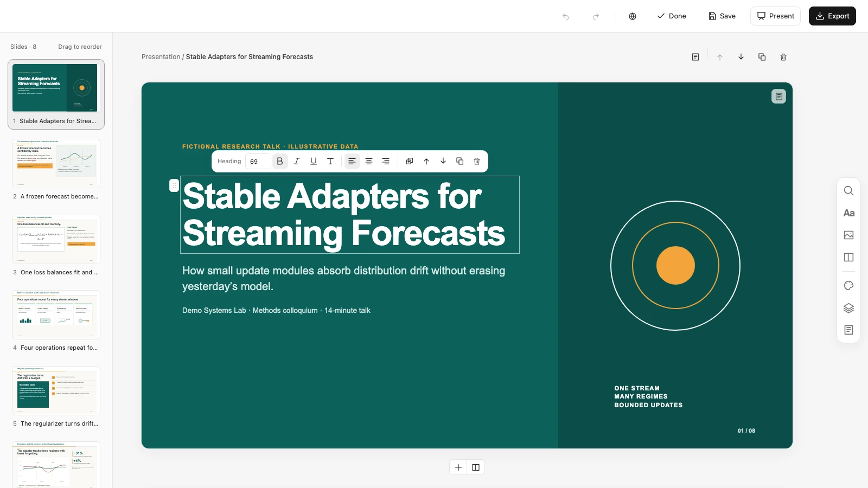Select slide 5 The regularizer turns thumbnail
This screenshot has width=868, height=488.
point(56,391)
